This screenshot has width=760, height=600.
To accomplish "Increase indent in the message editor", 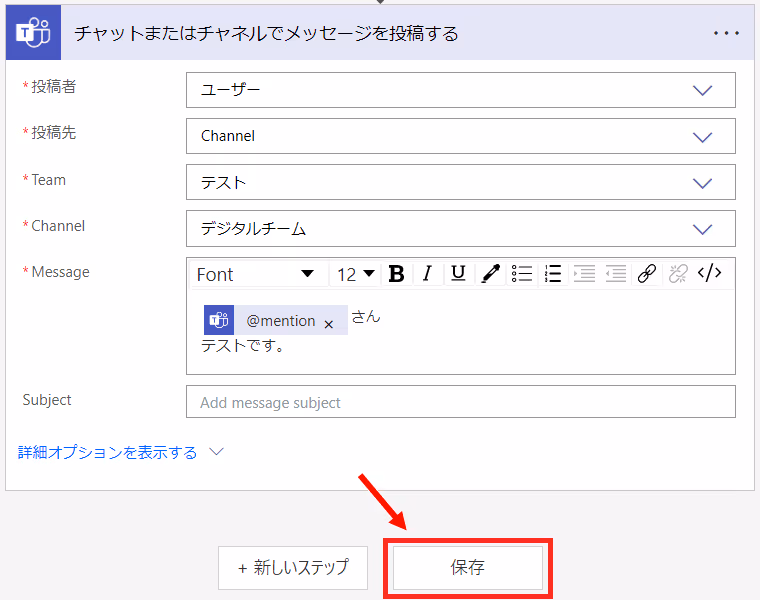I will point(585,274).
